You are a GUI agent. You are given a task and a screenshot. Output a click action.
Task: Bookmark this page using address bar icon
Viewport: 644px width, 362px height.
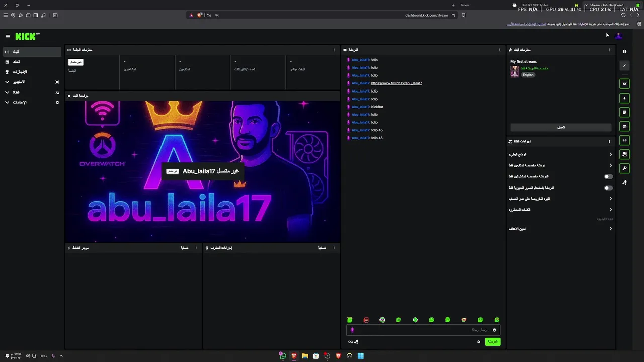463,15
